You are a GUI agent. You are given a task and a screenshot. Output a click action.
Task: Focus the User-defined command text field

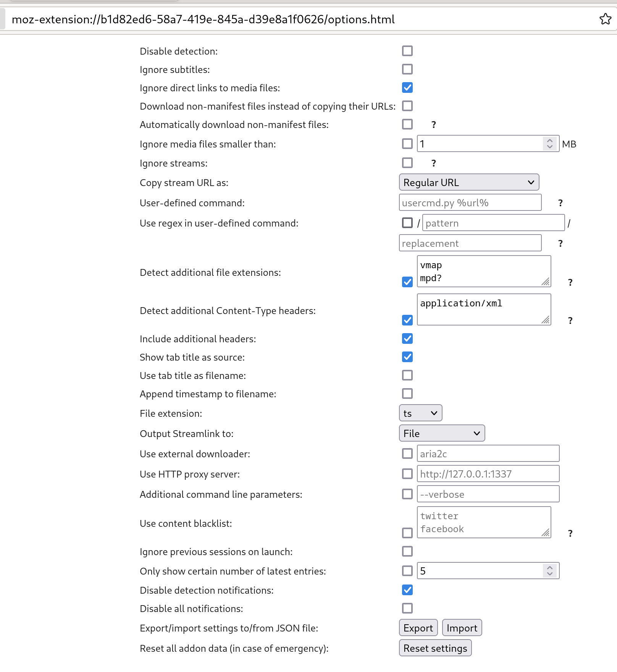tap(470, 203)
